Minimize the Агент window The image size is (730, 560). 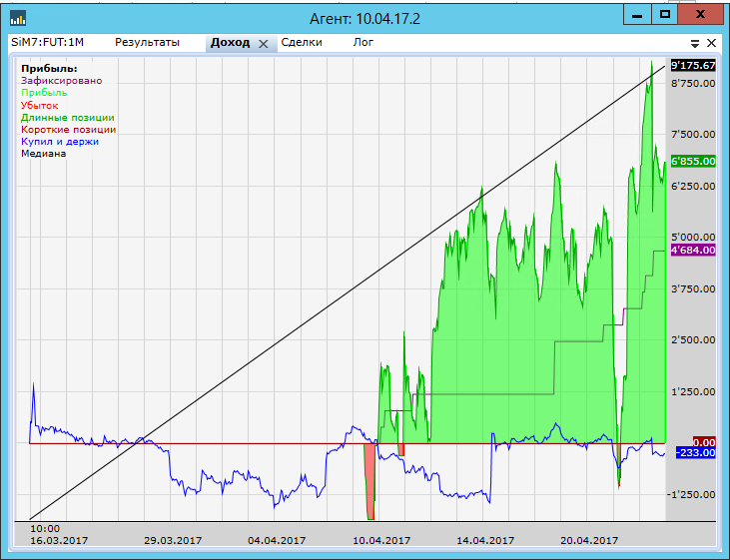tap(637, 16)
